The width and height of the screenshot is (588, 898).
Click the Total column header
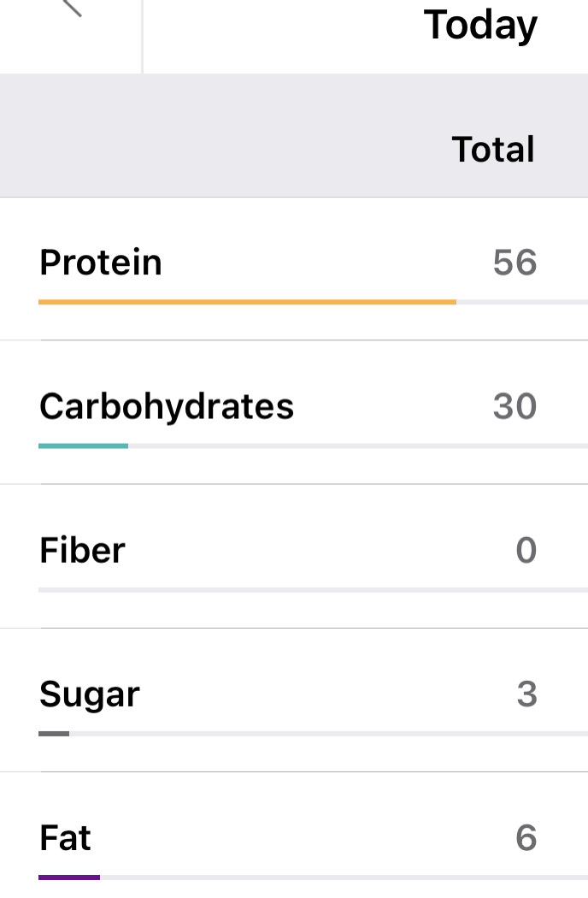click(x=493, y=150)
